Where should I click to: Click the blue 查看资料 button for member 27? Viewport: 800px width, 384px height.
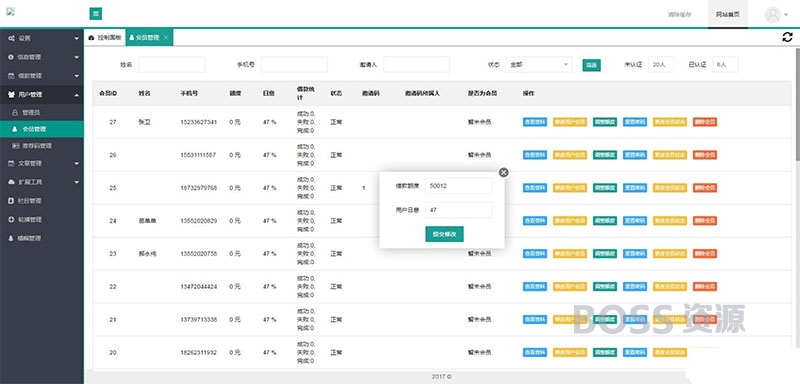535,122
